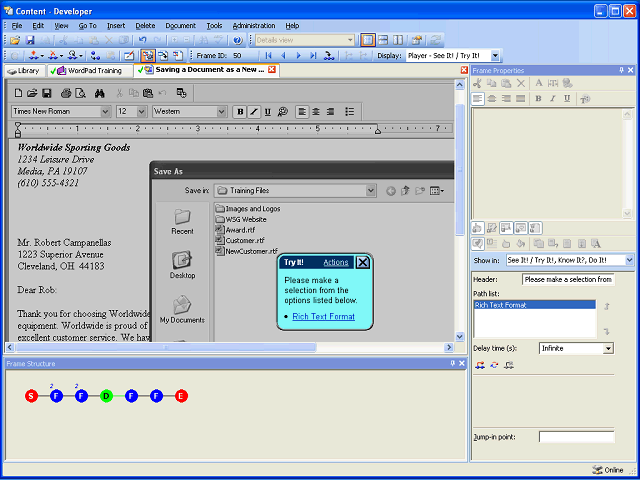Open the Display mode dropdown
The height and width of the screenshot is (480, 640).
tap(495, 56)
